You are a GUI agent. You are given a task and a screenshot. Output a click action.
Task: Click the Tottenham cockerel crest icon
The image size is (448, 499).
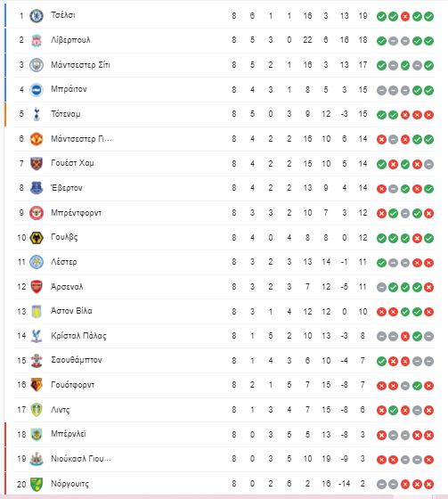tap(37, 114)
